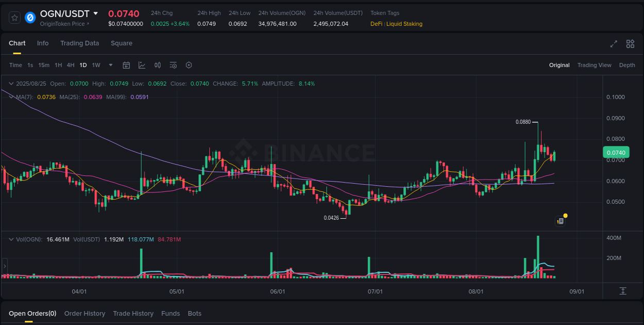Click the export icon below volume panel
644x325 pixels.
click(622, 291)
